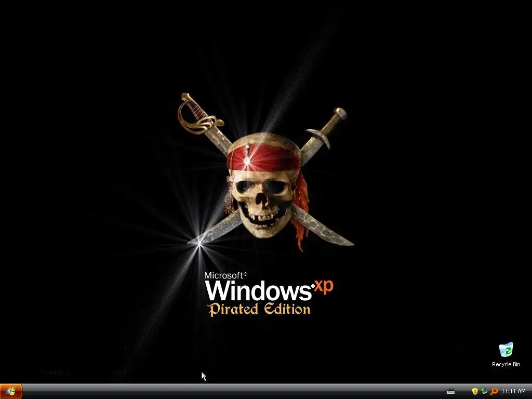Select the Recycle Bin label text
Screen dimensions: 532x399
506,364
